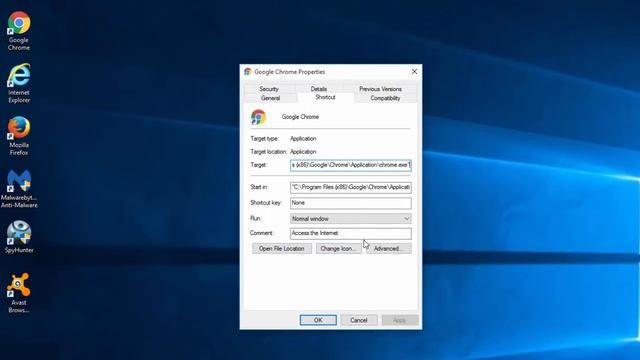Viewport: 640px width, 360px height.
Task: Open the Previous Versions tab
Action: pyautogui.click(x=380, y=89)
